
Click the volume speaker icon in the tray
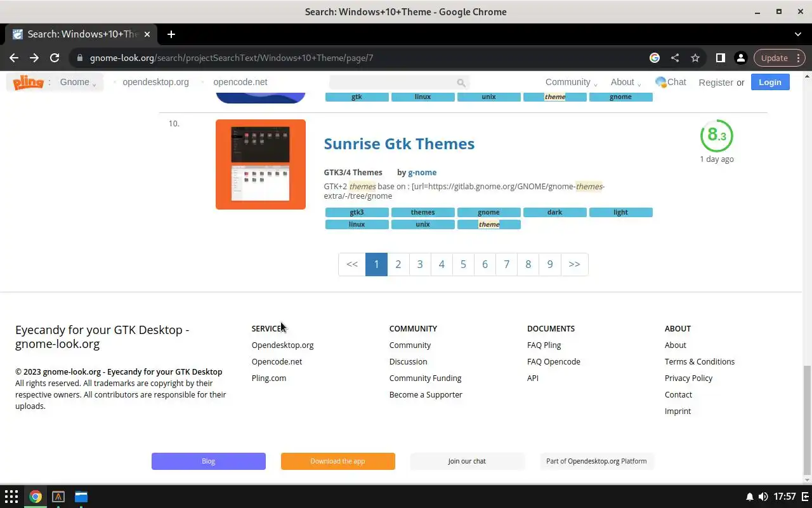pyautogui.click(x=763, y=497)
